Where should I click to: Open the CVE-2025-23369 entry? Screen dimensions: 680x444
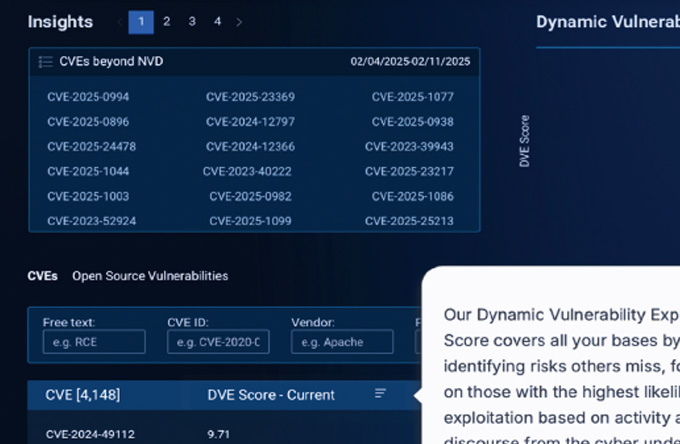coord(250,97)
